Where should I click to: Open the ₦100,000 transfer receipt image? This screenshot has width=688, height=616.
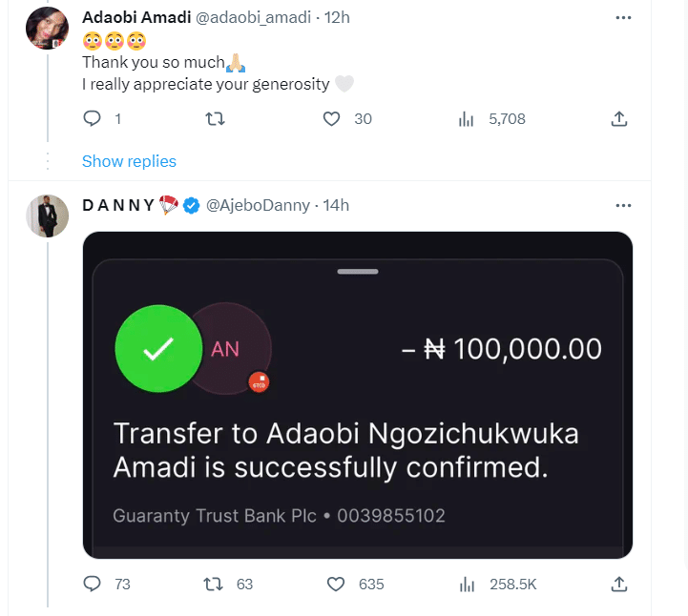point(358,395)
